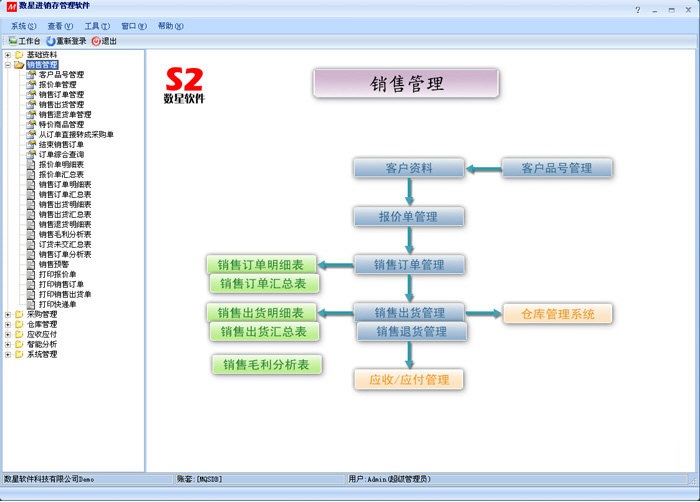Click the icon beside 报价单管理 in tree
700x502 pixels.
(31, 84)
